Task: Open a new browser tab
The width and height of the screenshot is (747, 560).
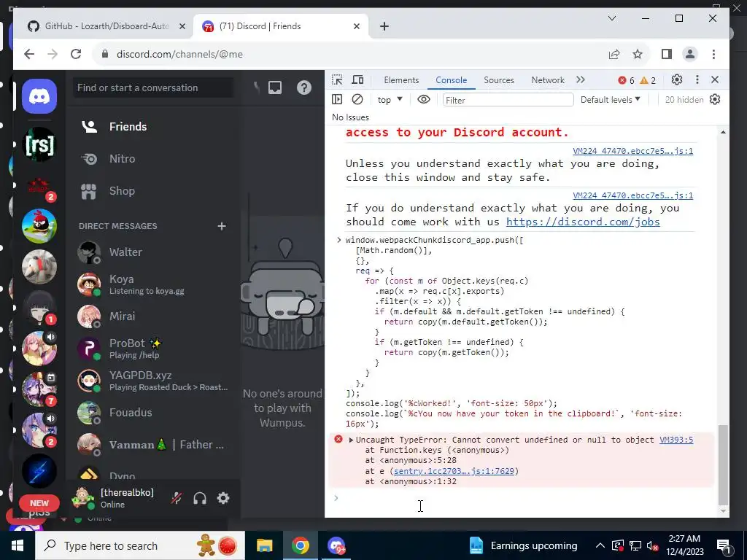Action: (384, 26)
